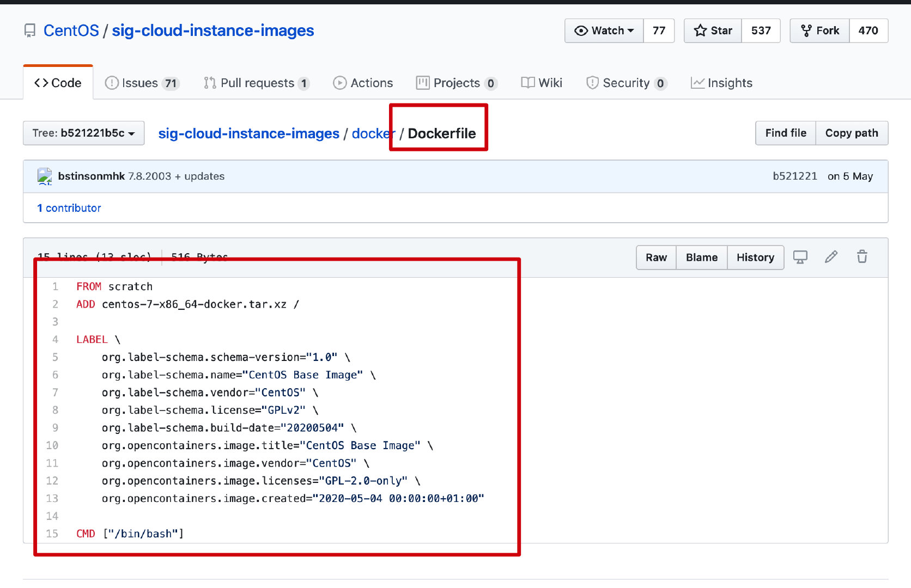The image size is (911, 588).
Task: Show the 1 contributor list
Action: pyautogui.click(x=69, y=208)
